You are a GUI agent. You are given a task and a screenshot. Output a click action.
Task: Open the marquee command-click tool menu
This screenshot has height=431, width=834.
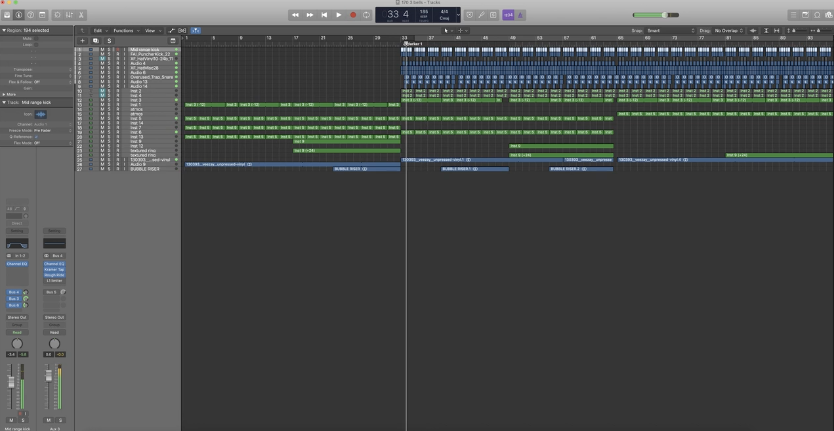462,31
